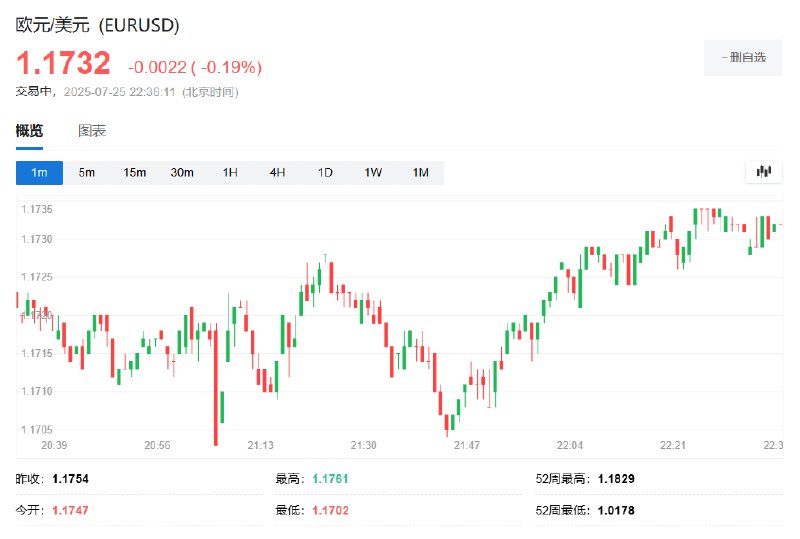Click the 20:39 time axis label
Screen dimensions: 800x539
pyautogui.click(x=54, y=445)
